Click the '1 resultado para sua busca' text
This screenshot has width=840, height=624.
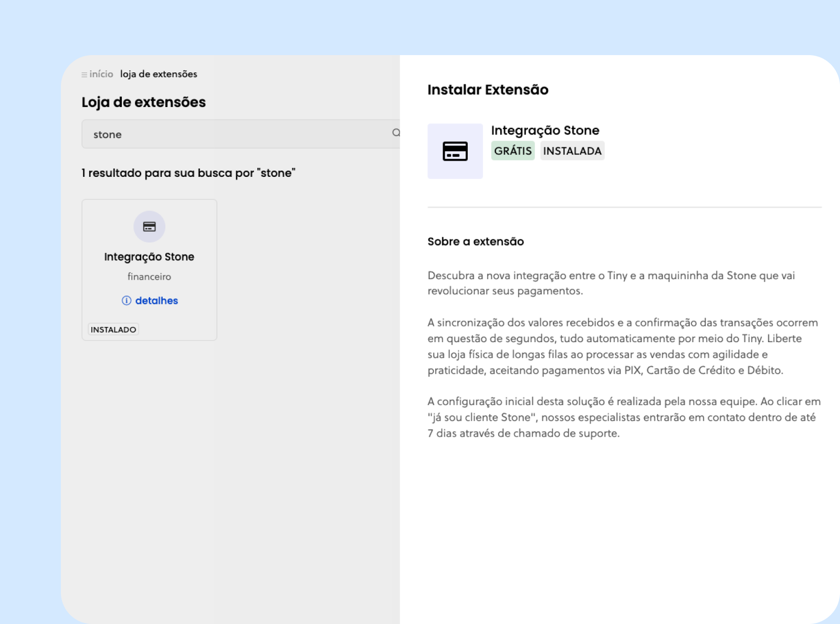coord(188,173)
